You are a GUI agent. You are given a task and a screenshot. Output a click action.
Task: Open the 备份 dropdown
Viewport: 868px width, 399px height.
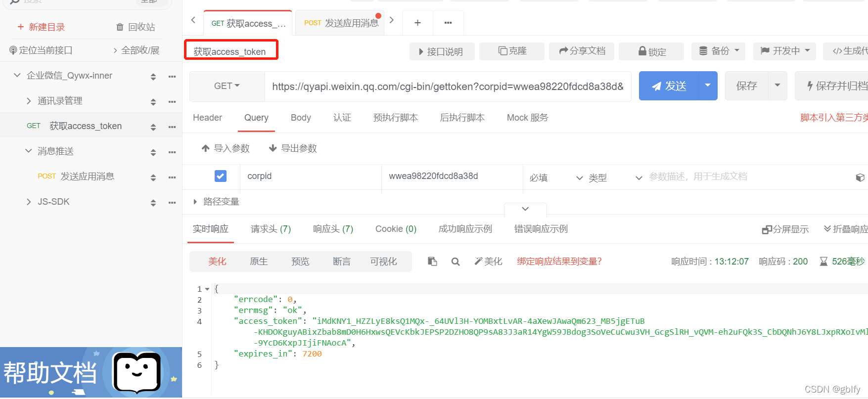[719, 51]
